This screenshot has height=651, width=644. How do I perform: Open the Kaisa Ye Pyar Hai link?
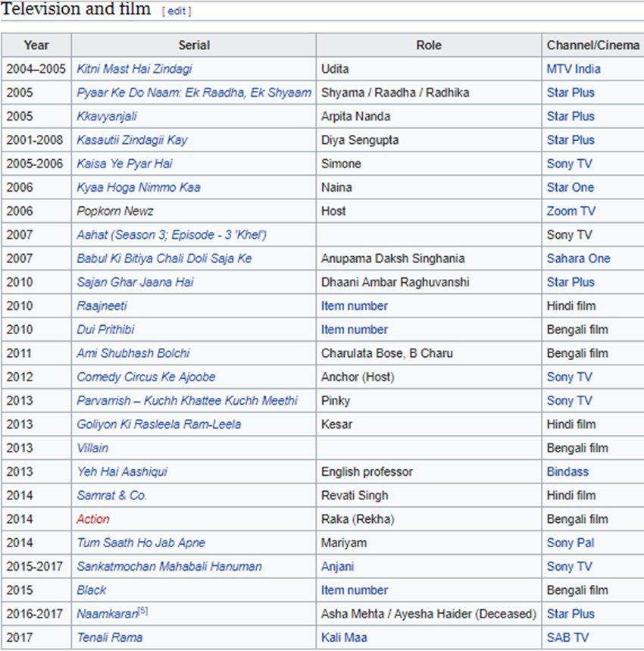(124, 164)
